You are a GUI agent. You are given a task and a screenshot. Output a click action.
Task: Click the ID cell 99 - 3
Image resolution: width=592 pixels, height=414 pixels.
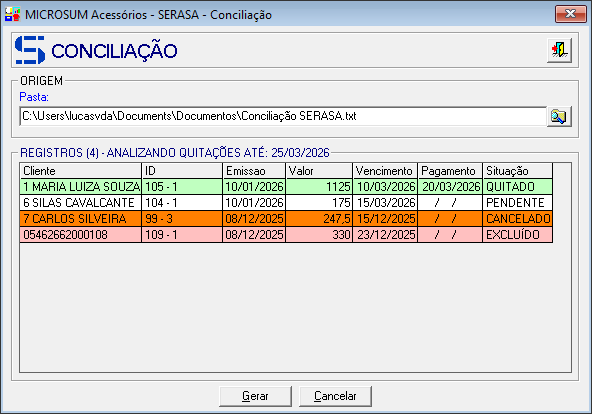pyautogui.click(x=182, y=219)
